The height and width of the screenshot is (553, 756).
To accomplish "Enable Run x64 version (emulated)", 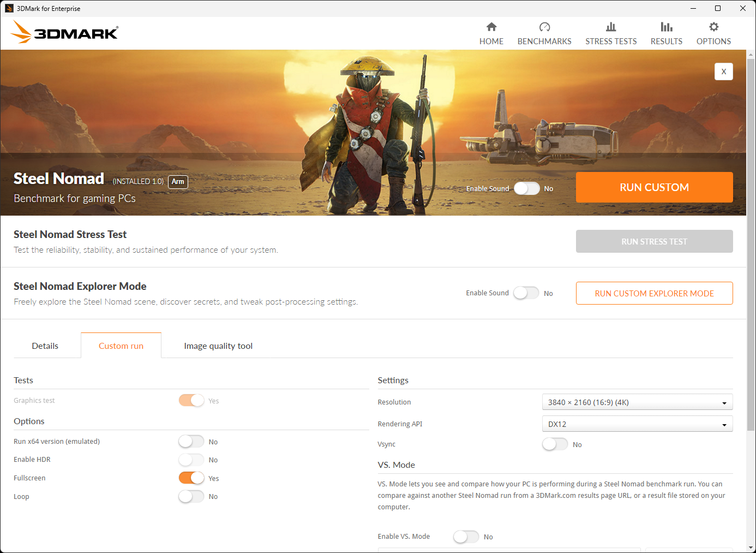I will pos(191,442).
